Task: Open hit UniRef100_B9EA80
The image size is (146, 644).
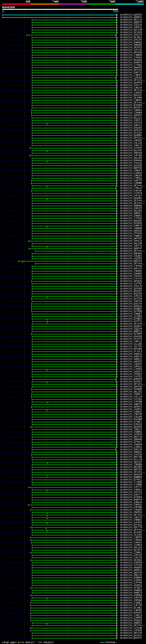Action: coord(131,253)
